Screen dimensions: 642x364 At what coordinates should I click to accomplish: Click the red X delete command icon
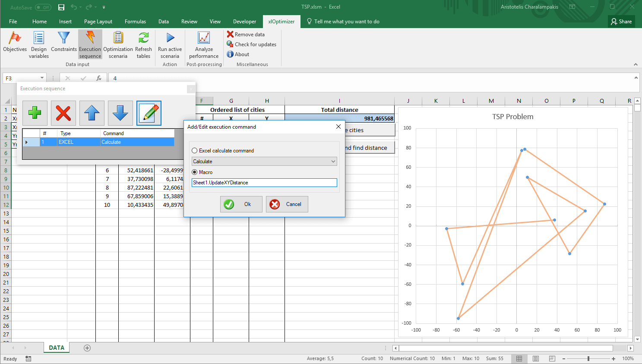click(x=63, y=113)
